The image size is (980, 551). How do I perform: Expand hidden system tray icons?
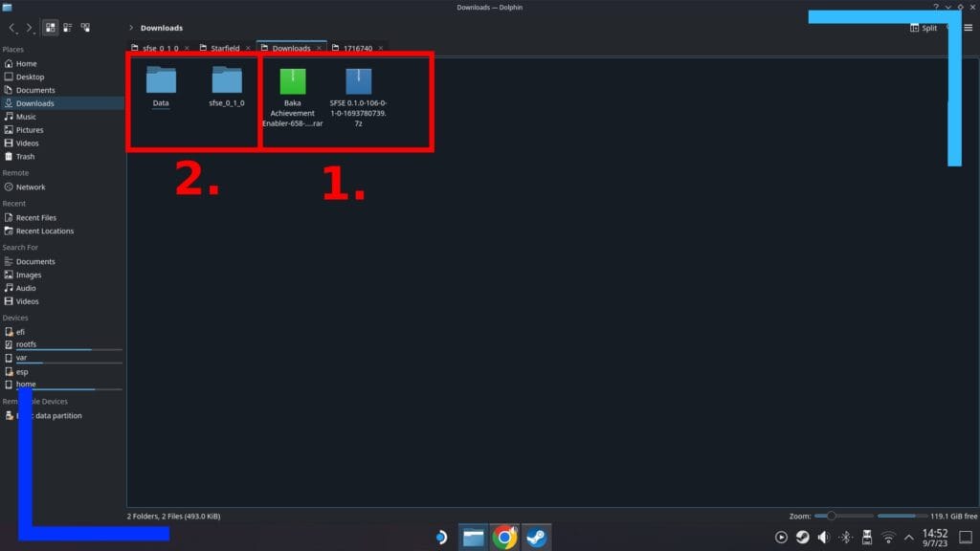[x=909, y=537]
